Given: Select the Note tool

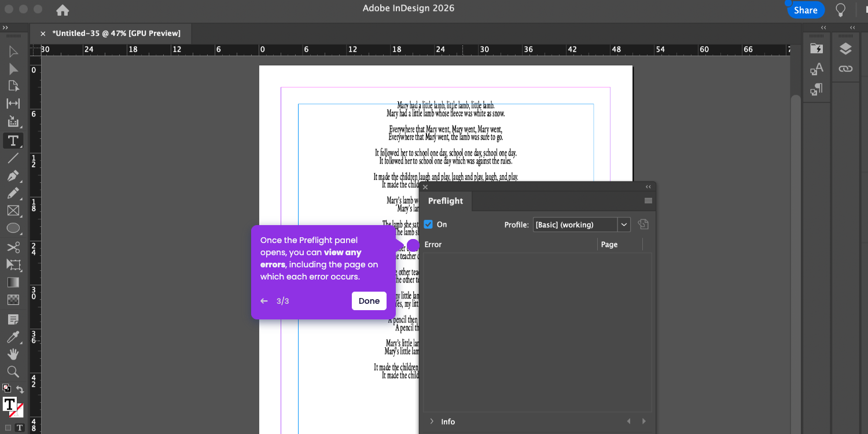Looking at the screenshot, I should [13, 319].
